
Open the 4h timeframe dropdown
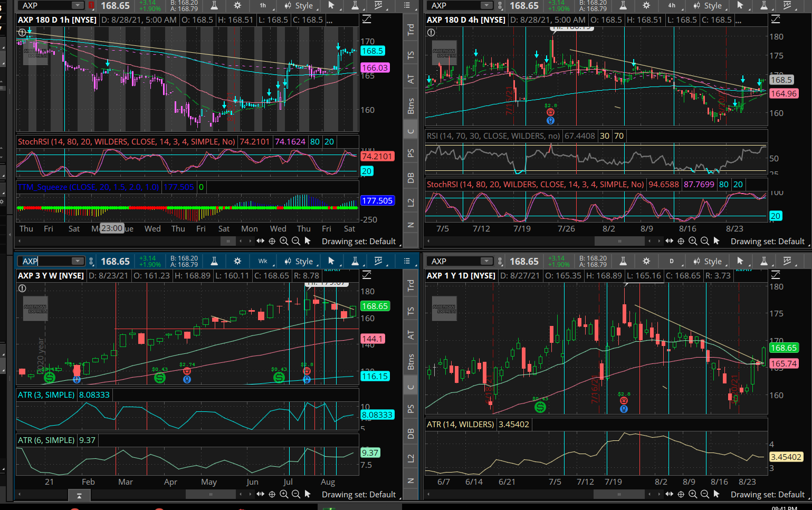672,5
